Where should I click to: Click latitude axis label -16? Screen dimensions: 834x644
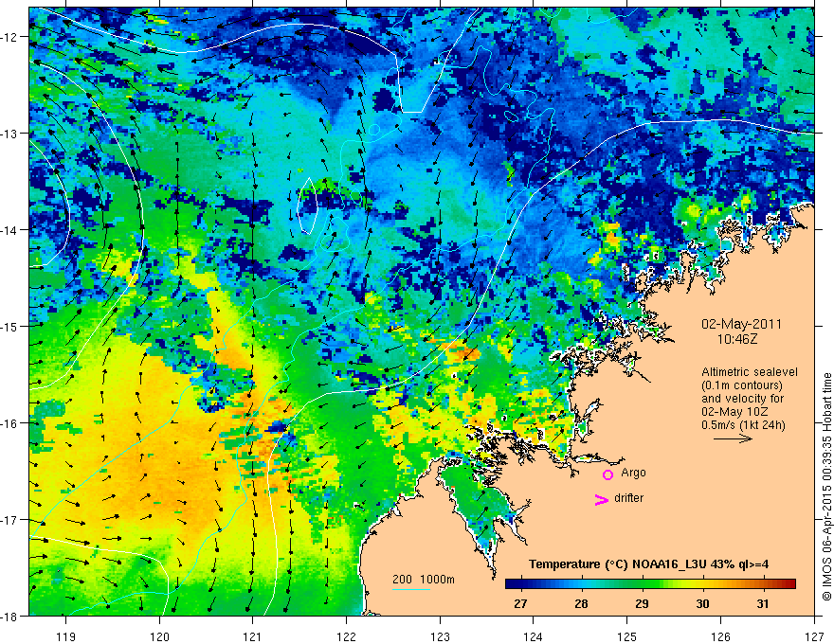(x=10, y=423)
